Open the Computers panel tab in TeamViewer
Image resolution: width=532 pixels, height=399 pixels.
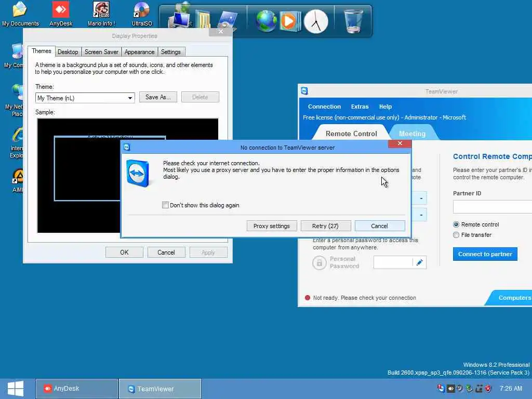(509, 298)
